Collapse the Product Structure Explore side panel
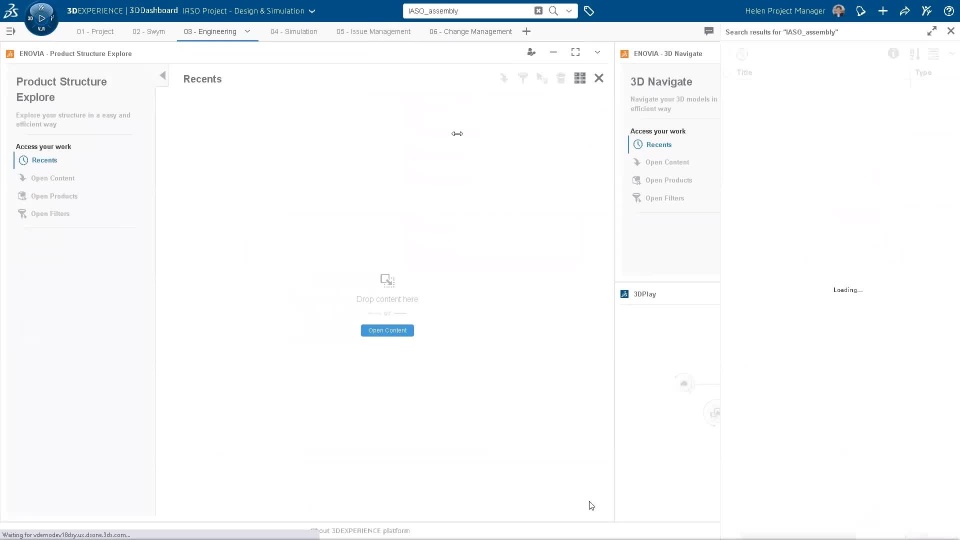Screen dimensions: 960x540 (x=162, y=76)
